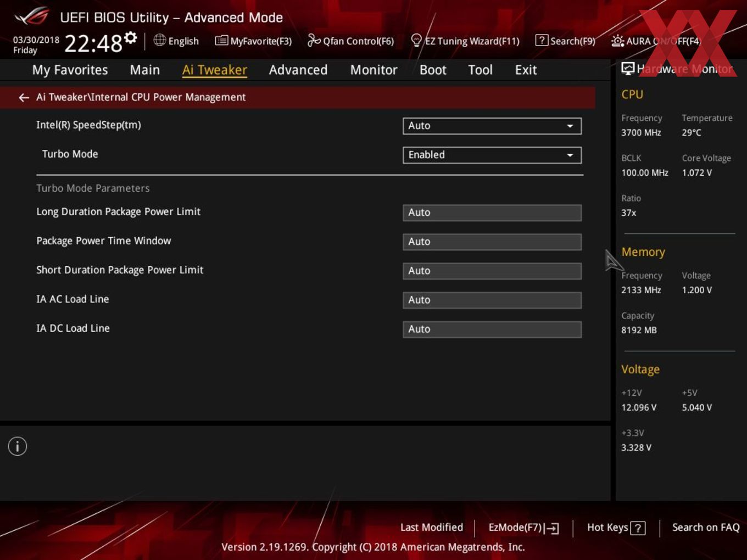
Task: Click the ROG logo
Action: (32, 16)
